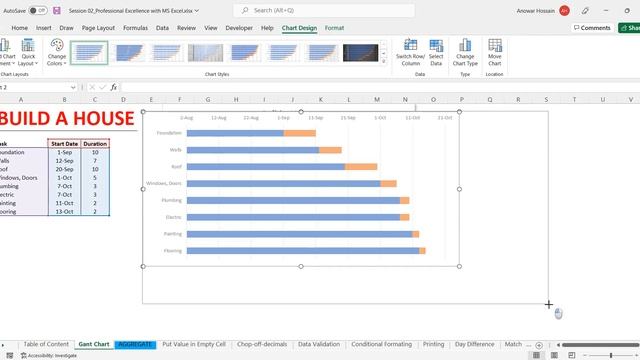
Task: Open the View tab
Action: tap(211, 28)
